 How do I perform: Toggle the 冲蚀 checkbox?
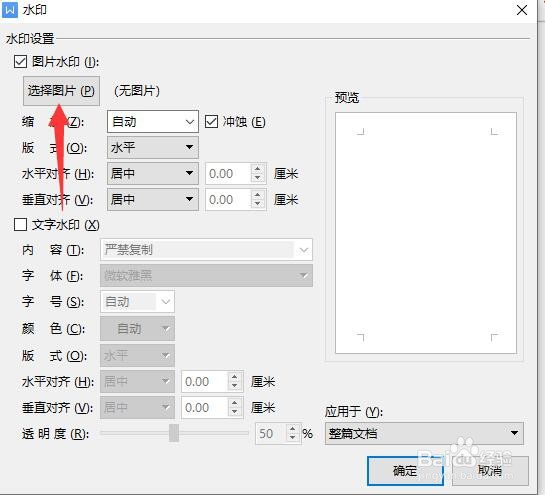coord(211,122)
